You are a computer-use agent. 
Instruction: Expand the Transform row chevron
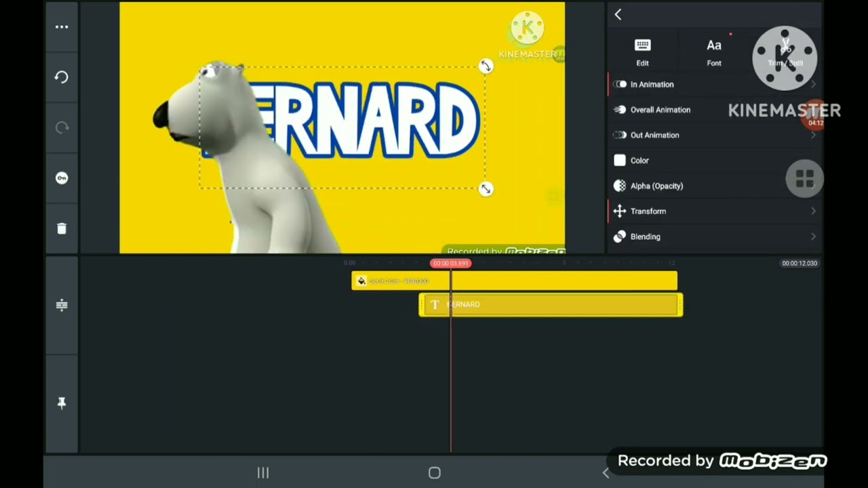coord(813,211)
